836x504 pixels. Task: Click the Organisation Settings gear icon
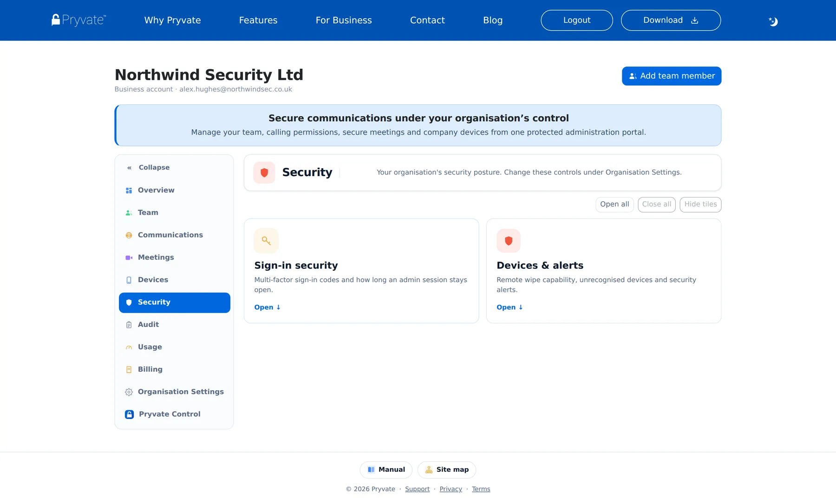coord(129,392)
